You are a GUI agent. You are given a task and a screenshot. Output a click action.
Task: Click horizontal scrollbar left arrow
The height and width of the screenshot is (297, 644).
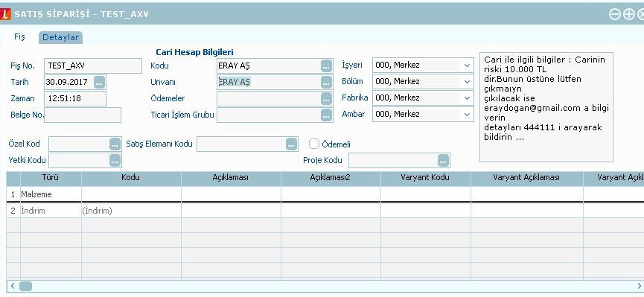[x=13, y=286]
